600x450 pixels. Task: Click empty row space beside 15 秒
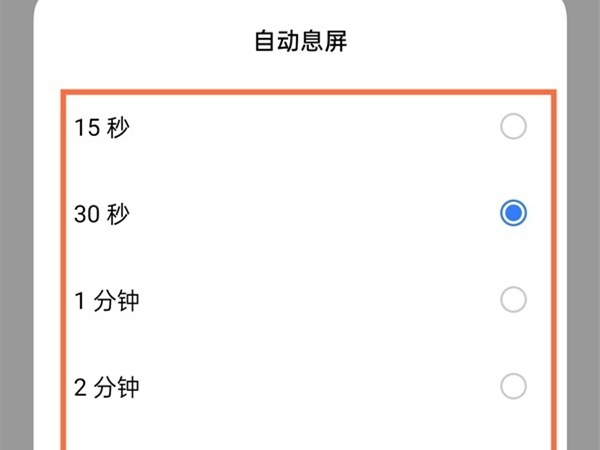tap(300, 128)
